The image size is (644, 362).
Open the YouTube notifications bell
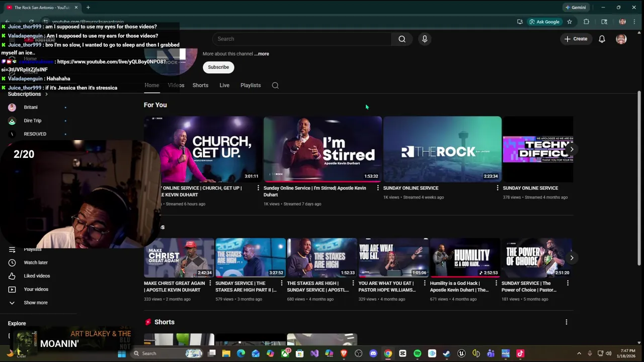602,39
